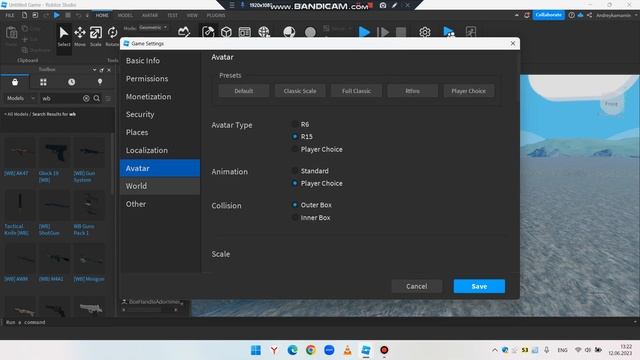The image size is (640, 360).
Task: Select R6 avatar type
Action: (295, 124)
